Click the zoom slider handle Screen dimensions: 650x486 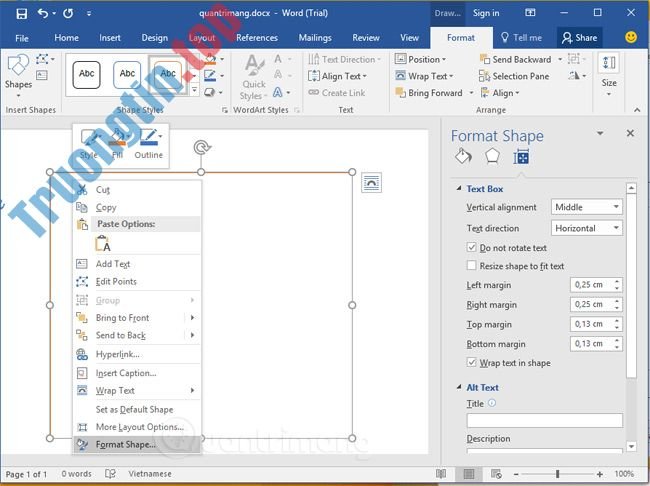[x=558, y=474]
